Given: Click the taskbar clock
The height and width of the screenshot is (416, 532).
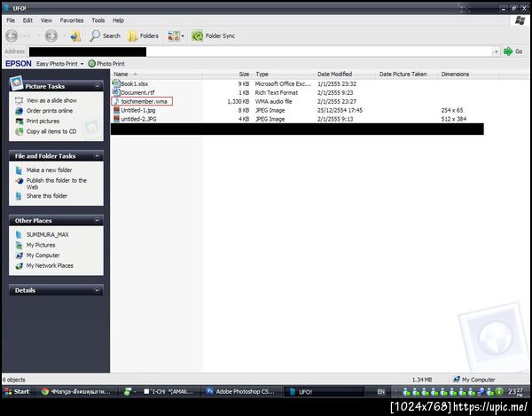Looking at the screenshot, I should coord(515,392).
